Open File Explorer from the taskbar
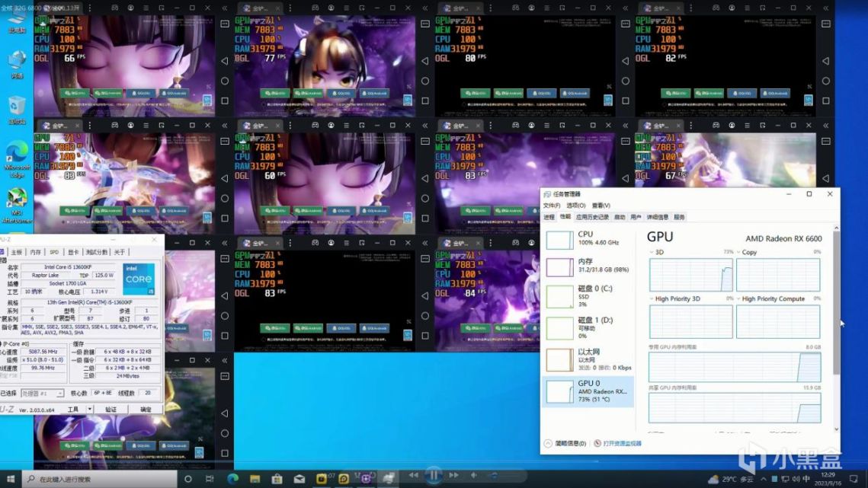 255,479
